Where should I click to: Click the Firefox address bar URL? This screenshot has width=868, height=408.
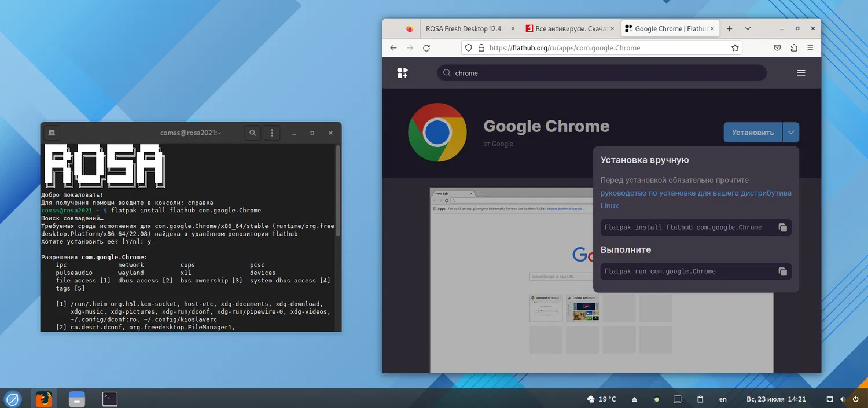(x=602, y=48)
